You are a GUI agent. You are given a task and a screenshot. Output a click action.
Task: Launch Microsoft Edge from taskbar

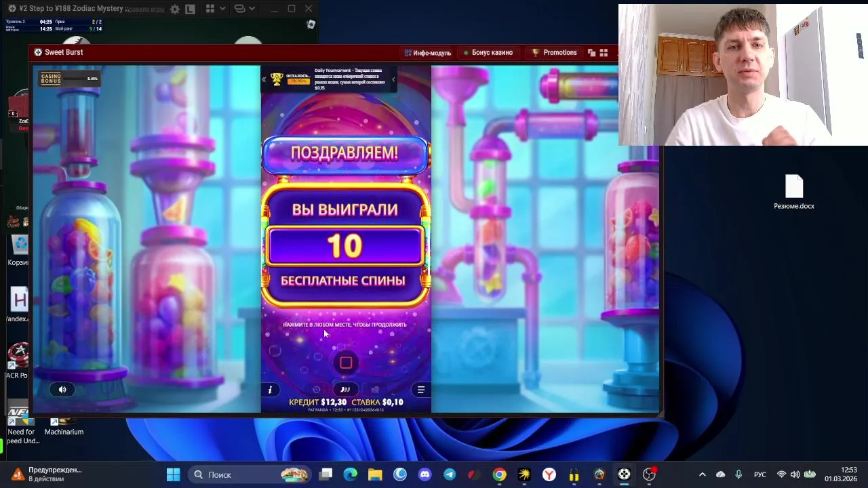pyautogui.click(x=350, y=474)
